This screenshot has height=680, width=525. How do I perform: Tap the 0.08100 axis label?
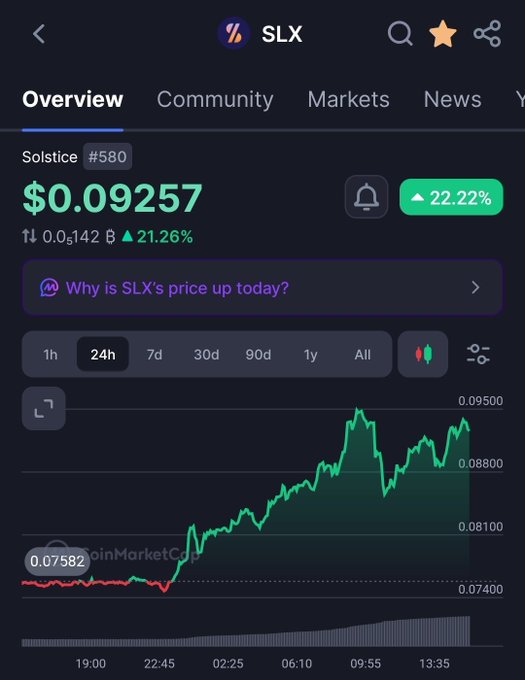coord(481,526)
